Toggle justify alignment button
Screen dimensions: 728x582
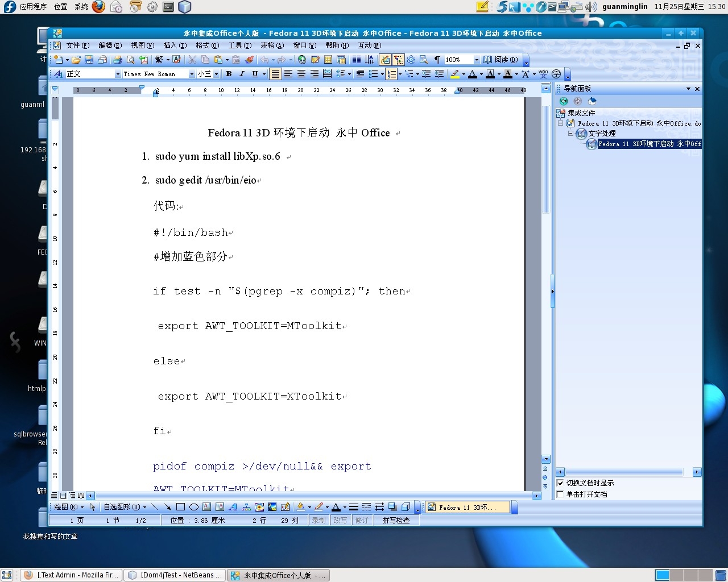[x=275, y=74]
